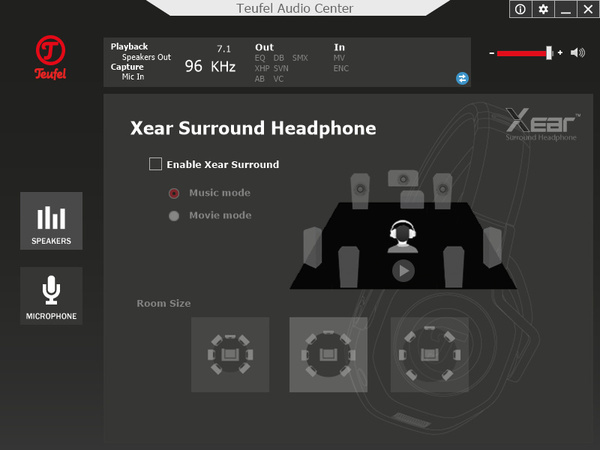Enable the Xear Surround checkbox
The height and width of the screenshot is (450, 600).
click(155, 164)
